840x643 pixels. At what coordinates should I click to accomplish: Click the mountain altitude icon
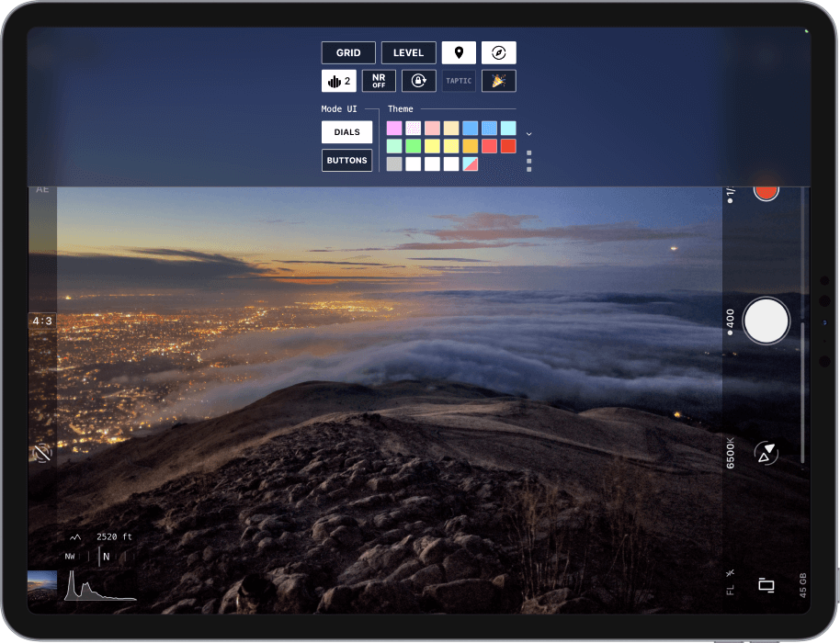pyautogui.click(x=75, y=537)
